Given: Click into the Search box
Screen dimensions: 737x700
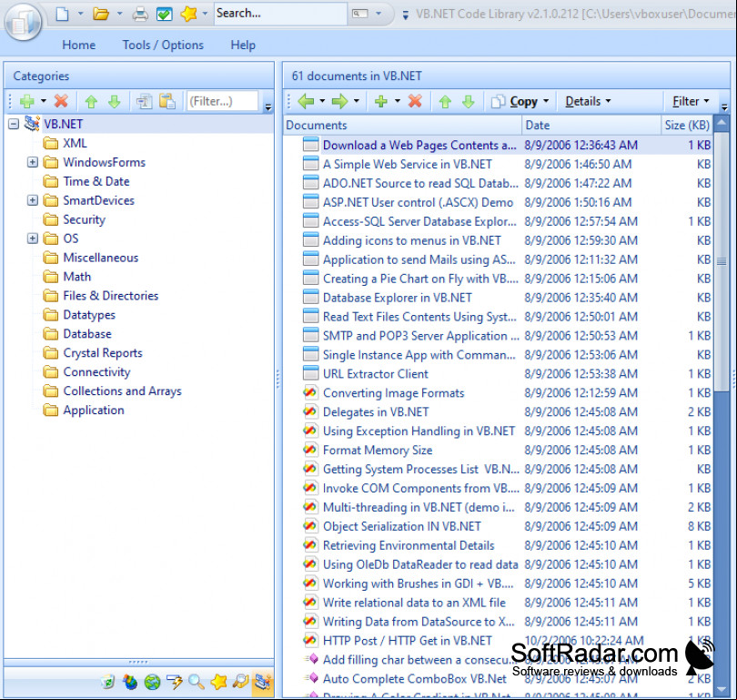Looking at the screenshot, I should tap(280, 14).
